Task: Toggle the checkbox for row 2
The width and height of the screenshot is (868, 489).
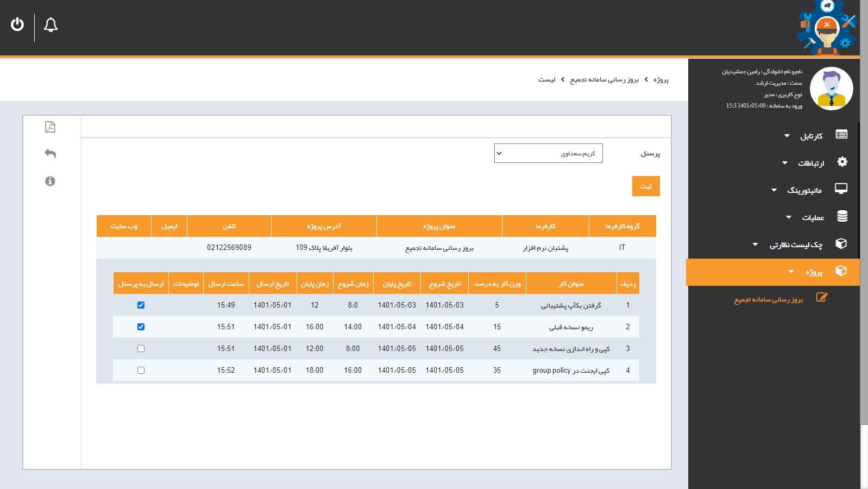Action: click(x=141, y=327)
